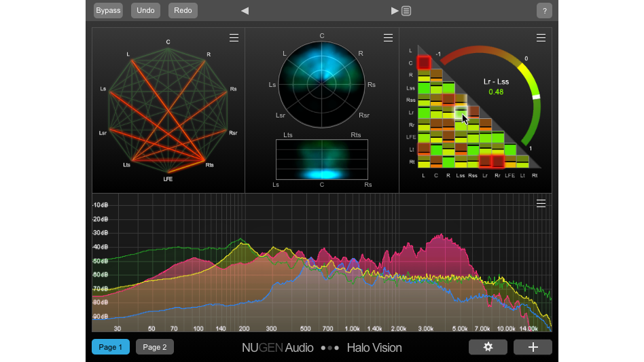Click the Halo Vision product name

(x=374, y=348)
